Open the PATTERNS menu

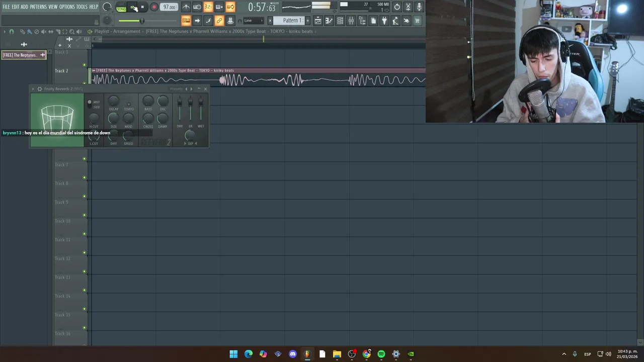coord(38,7)
